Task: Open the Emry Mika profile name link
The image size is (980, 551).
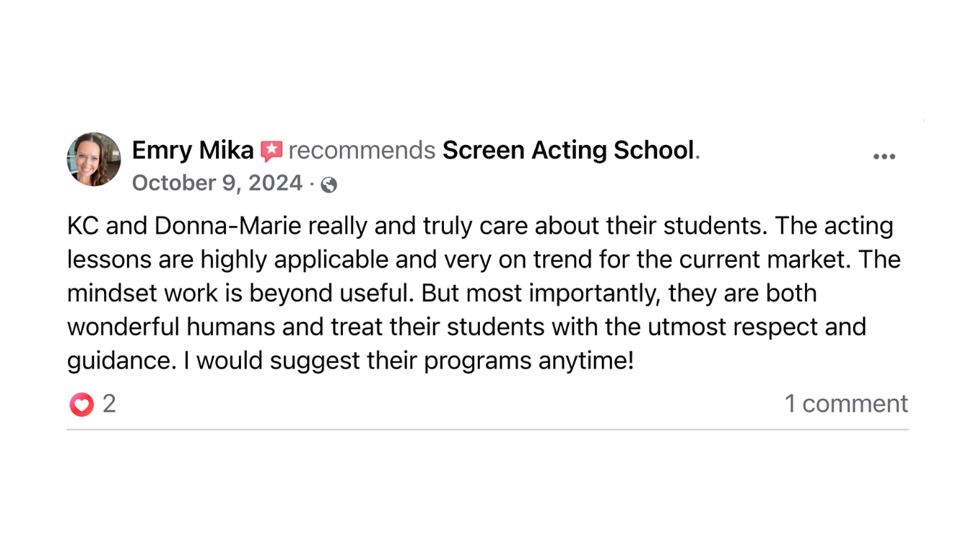Action: pyautogui.click(x=192, y=151)
